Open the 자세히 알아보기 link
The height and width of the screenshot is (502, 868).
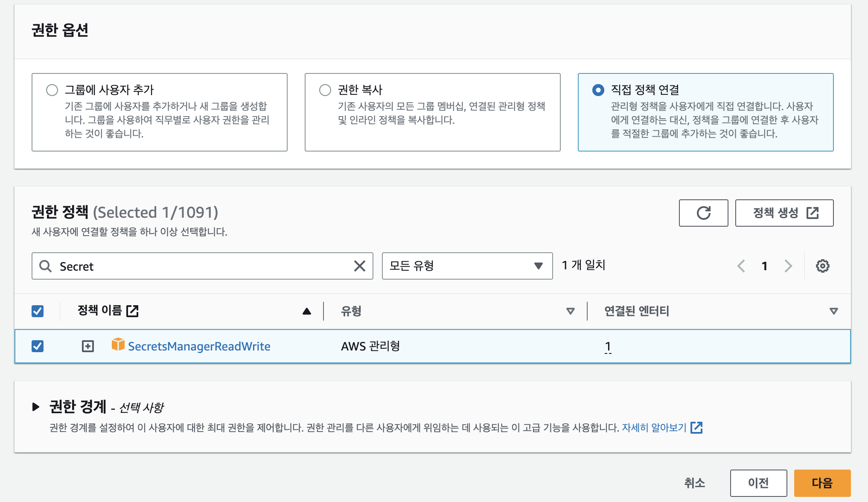[654, 427]
